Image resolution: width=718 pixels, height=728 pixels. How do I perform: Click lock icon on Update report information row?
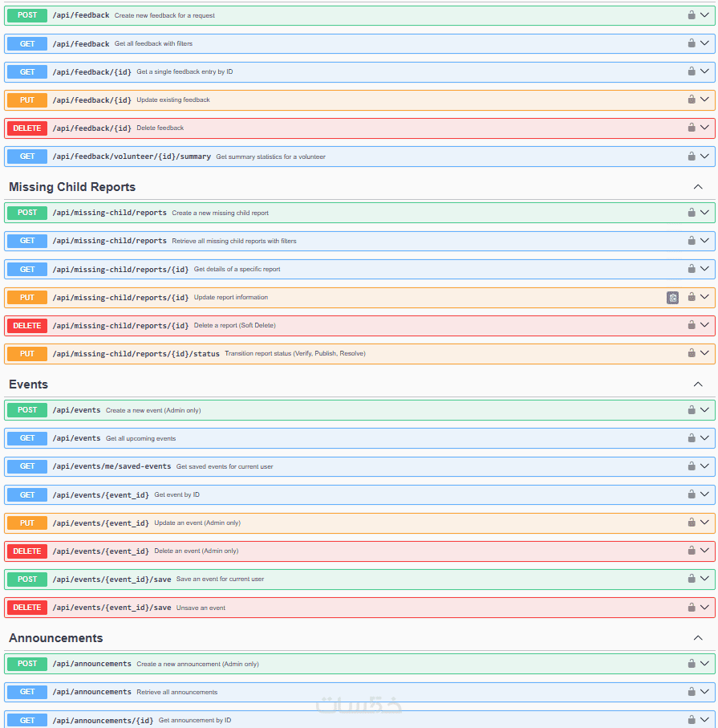691,297
